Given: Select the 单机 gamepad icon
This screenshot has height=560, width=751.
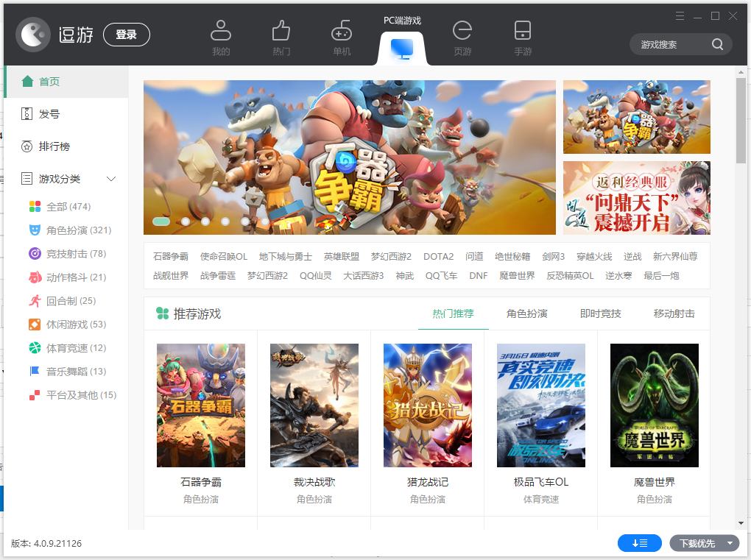Looking at the screenshot, I should 342,30.
